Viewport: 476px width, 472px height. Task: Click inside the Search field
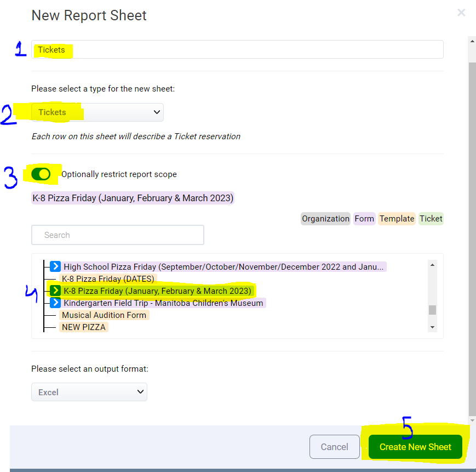[117, 235]
